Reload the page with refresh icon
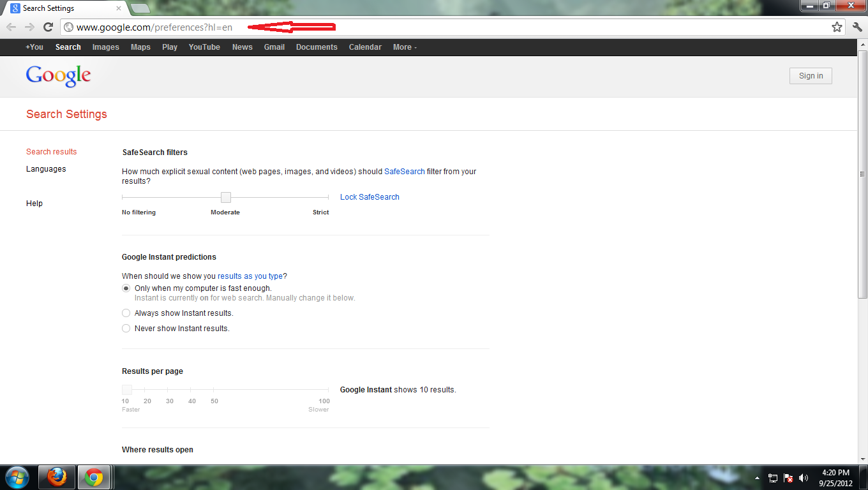The height and width of the screenshot is (490, 868). [x=48, y=27]
